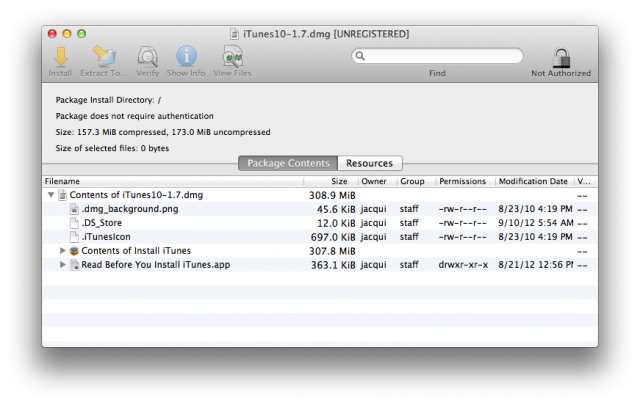Select the .DS_Store row
This screenshot has width=640, height=405.
(320, 223)
